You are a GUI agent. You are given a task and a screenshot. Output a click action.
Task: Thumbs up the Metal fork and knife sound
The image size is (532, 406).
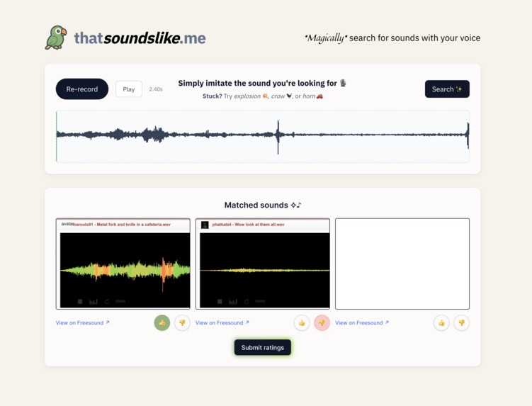tap(162, 323)
